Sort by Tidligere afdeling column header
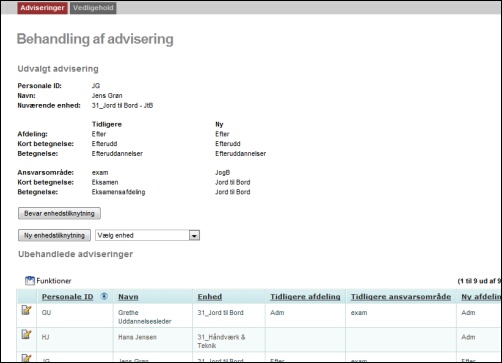502x363 pixels. tap(305, 297)
